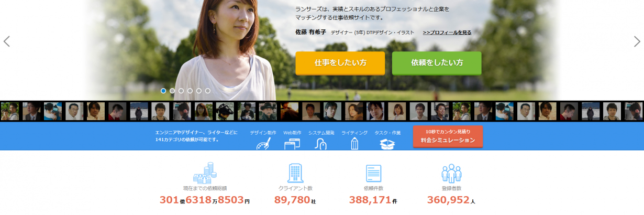This screenshot has height=215, width=644.
Task: Click the coin stack money icon
Action: coord(205,173)
